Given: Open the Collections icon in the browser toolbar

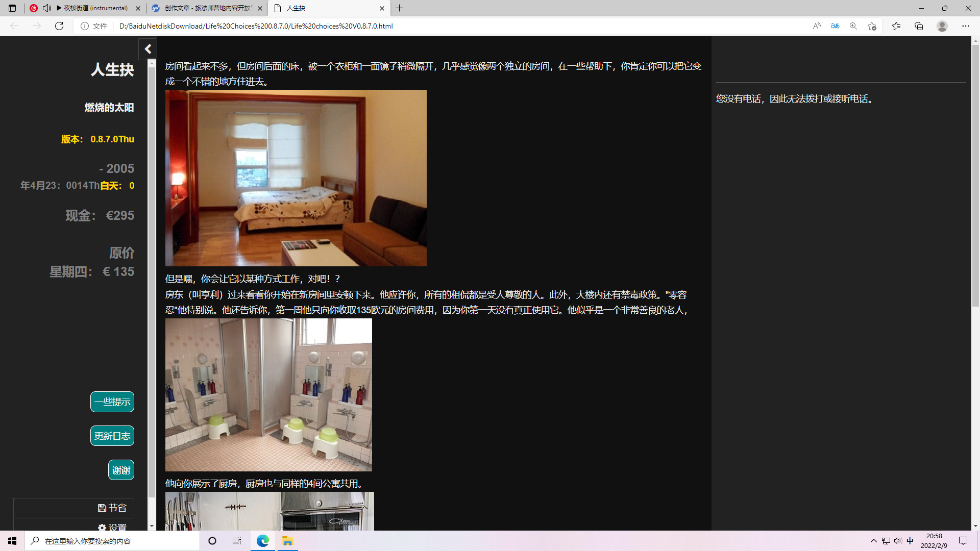Looking at the screenshot, I should coord(919,26).
